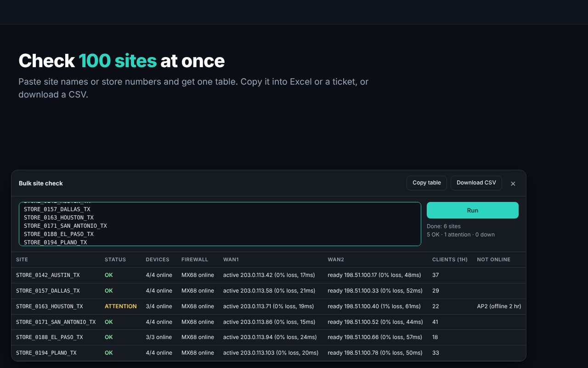Select STORE_0157_DALLAS_TX line in the input box

tap(57, 209)
